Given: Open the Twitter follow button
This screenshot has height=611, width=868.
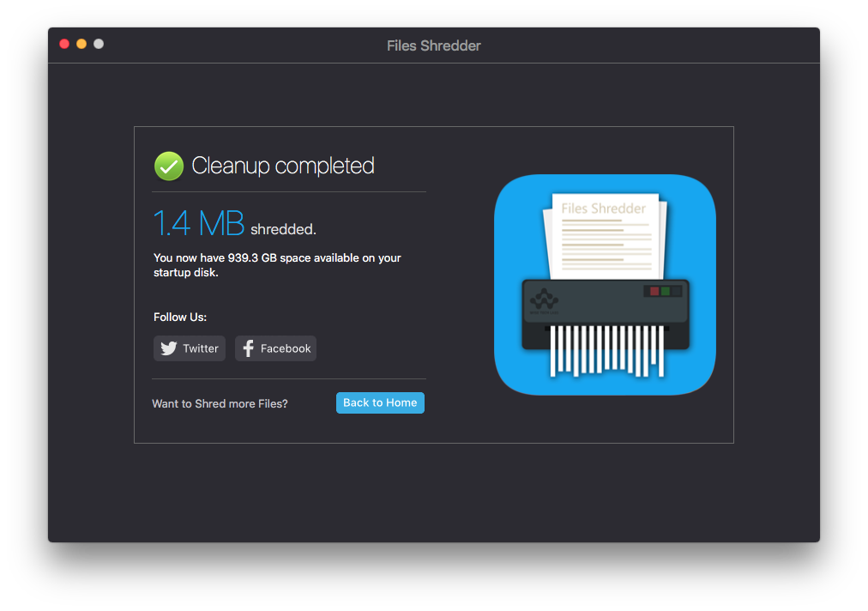Looking at the screenshot, I should [190, 348].
